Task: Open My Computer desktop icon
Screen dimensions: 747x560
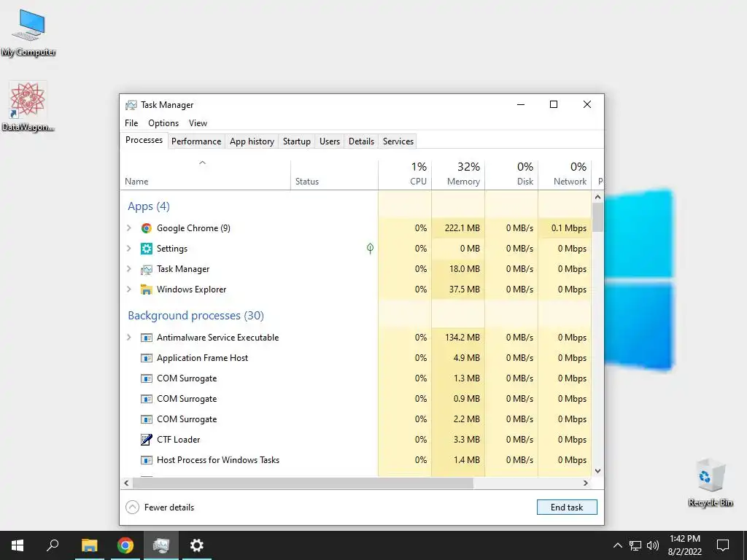Action: click(x=28, y=32)
